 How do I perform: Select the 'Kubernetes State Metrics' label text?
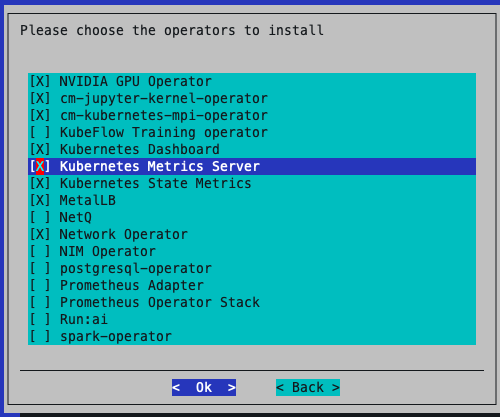click(155, 183)
